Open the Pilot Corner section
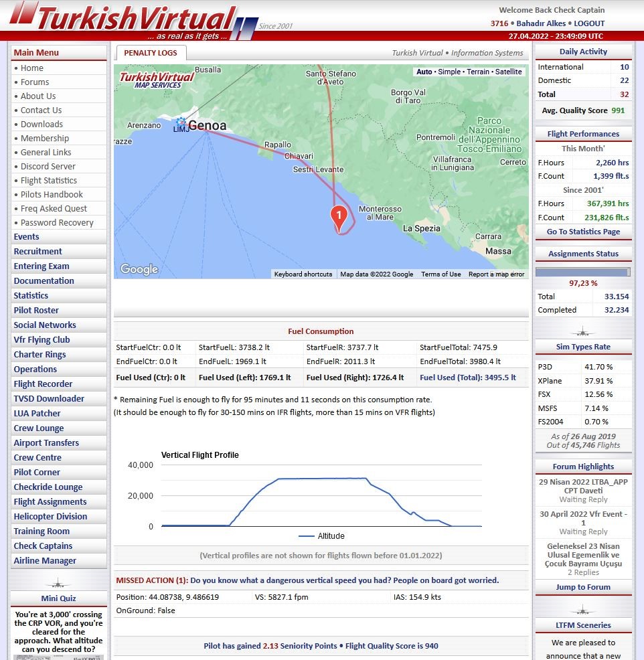The image size is (644, 660). [x=58, y=473]
